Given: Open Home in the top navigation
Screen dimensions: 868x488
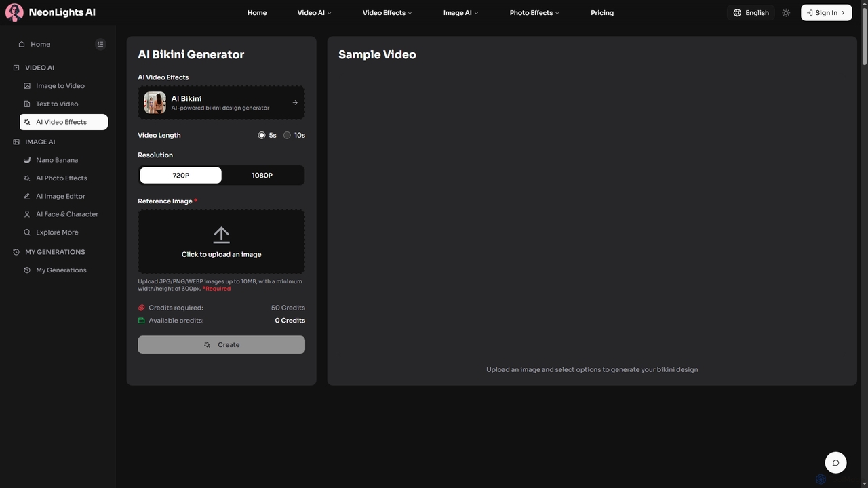Looking at the screenshot, I should pos(257,12).
